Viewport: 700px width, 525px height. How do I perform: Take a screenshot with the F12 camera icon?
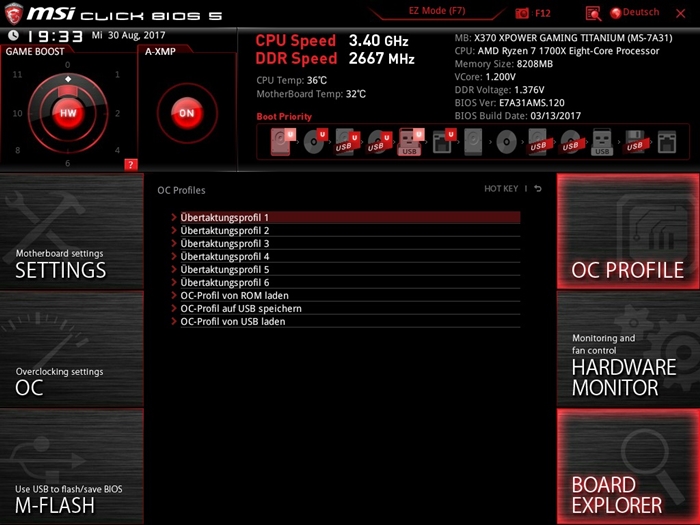click(521, 13)
